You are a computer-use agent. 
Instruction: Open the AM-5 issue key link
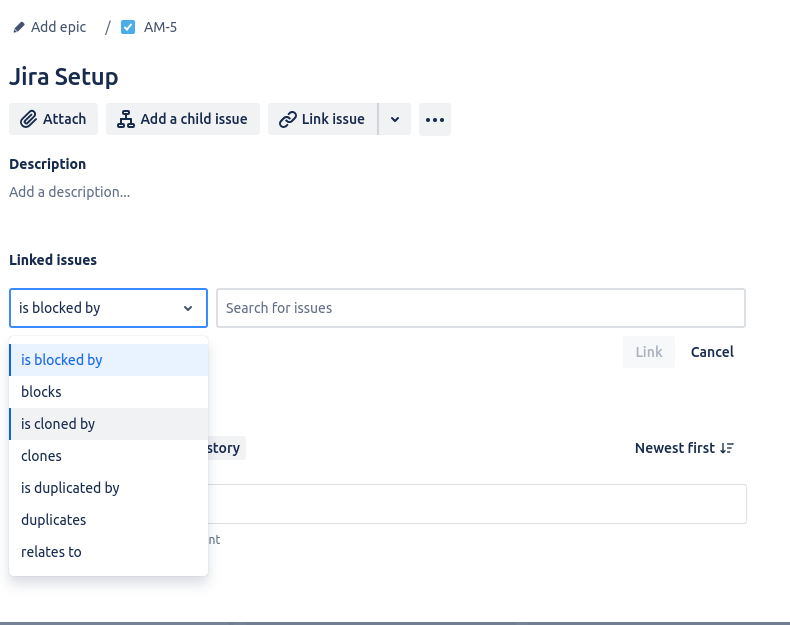(x=160, y=27)
